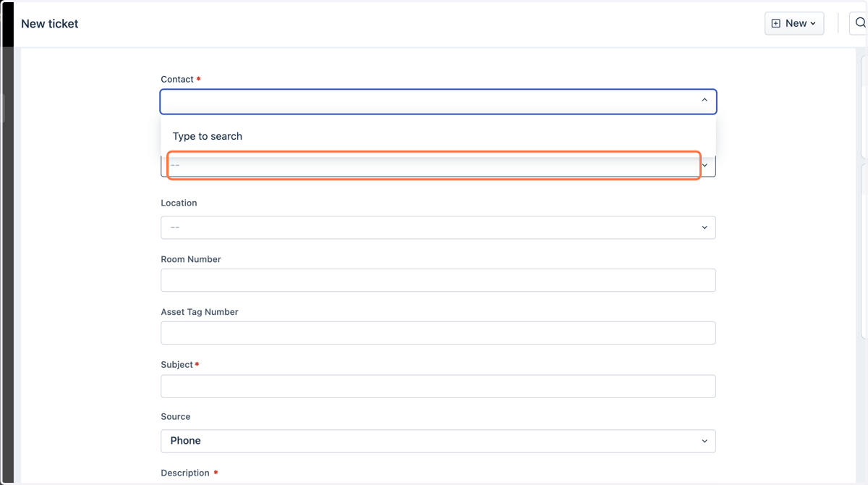This screenshot has width=868, height=485.
Task: Click the New ticket title
Action: (50, 23)
